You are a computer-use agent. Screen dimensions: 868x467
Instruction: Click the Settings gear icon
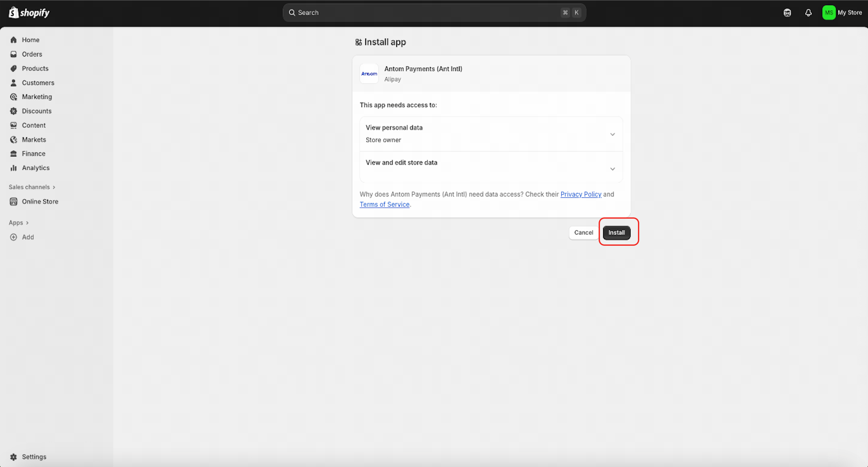pos(14,457)
